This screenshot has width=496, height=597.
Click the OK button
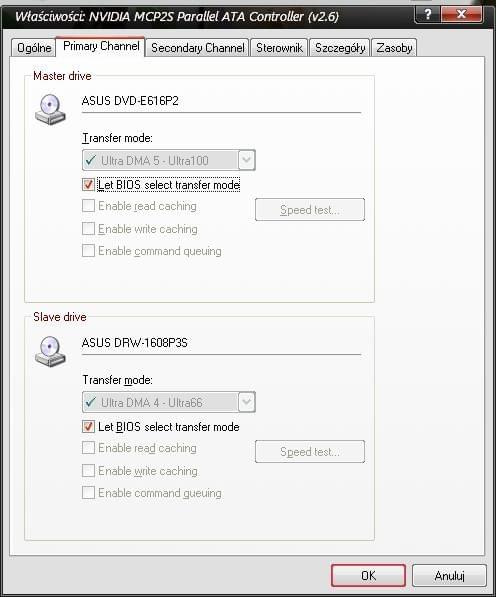pyautogui.click(x=368, y=575)
